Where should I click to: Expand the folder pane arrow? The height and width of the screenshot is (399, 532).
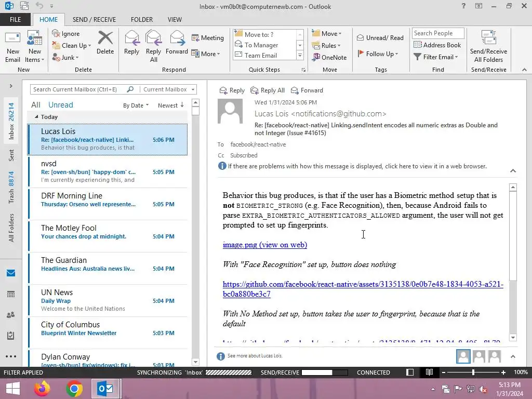point(11,86)
